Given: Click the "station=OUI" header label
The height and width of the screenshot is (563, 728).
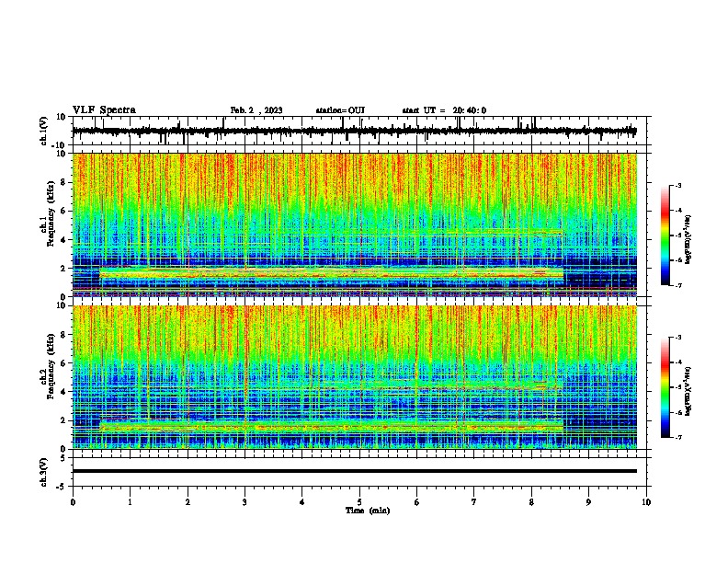Looking at the screenshot, I should point(340,110).
